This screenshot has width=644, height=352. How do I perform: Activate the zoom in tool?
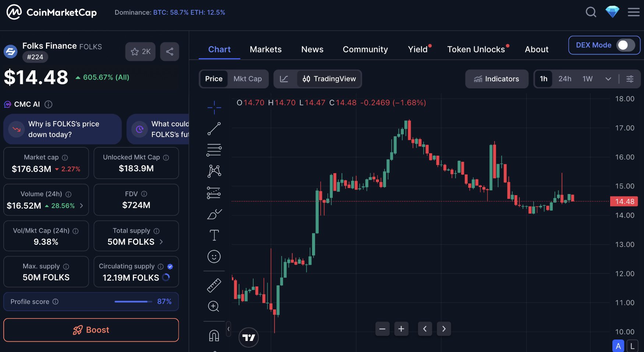[213, 306]
